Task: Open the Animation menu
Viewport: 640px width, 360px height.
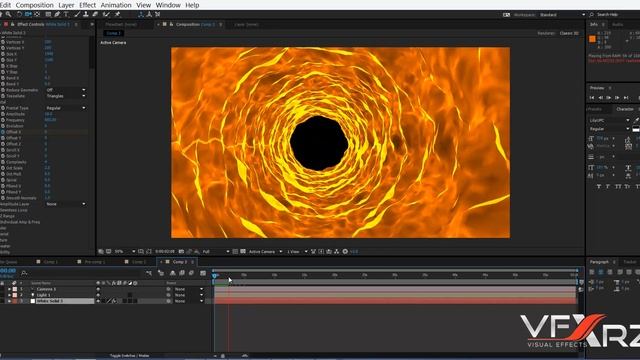Action: tap(116, 5)
